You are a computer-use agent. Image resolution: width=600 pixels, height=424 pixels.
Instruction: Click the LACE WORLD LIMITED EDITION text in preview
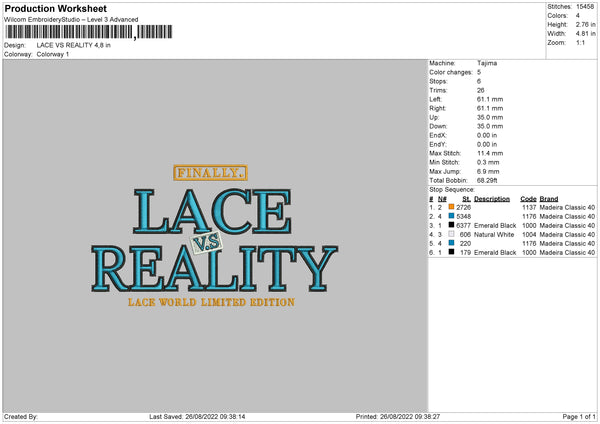211,302
